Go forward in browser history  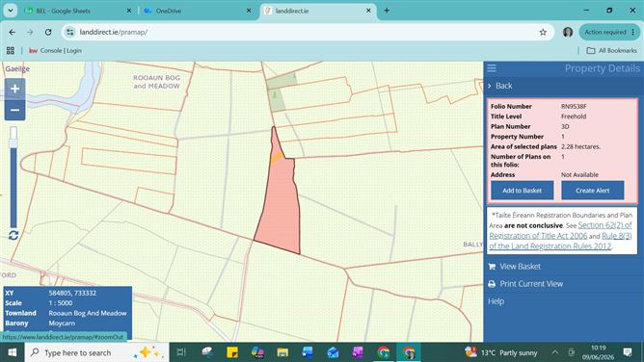click(30, 32)
